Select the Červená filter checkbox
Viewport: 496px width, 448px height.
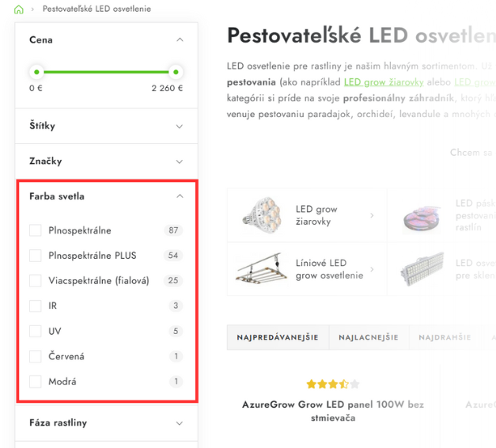36,356
